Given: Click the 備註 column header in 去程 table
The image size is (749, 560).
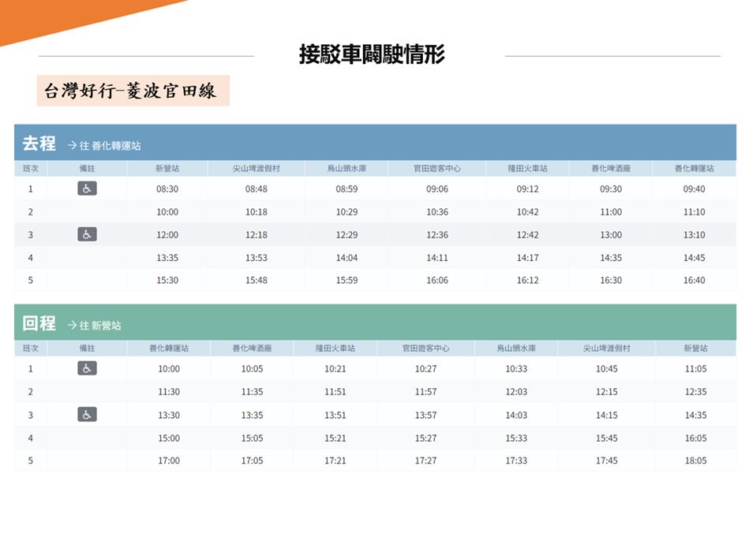Looking at the screenshot, I should pos(87,169).
